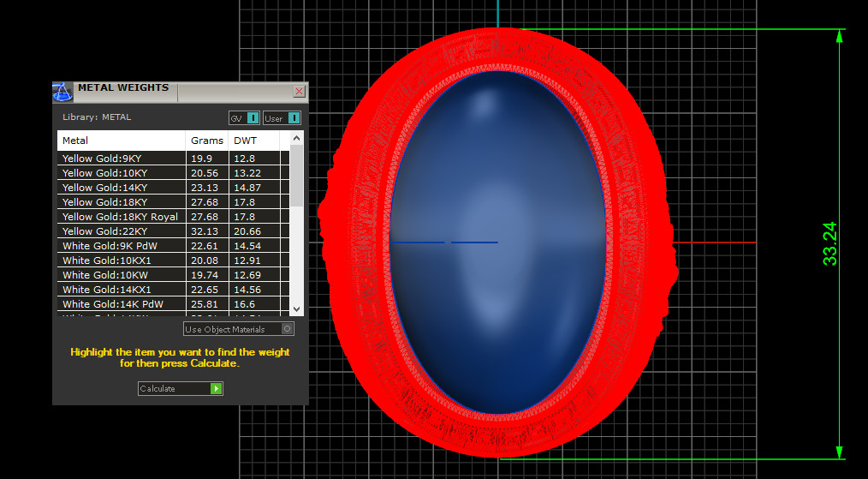Sort by the Metal column header

click(121, 141)
